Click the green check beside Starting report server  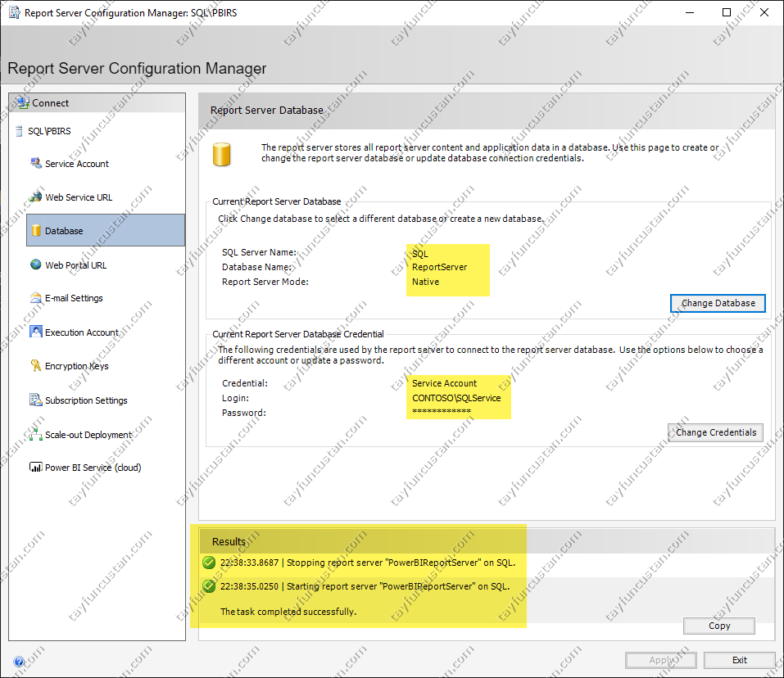(209, 586)
